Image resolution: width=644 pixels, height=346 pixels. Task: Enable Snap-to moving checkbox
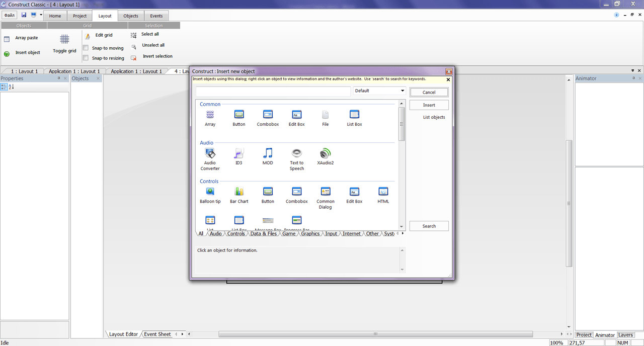pyautogui.click(x=86, y=48)
